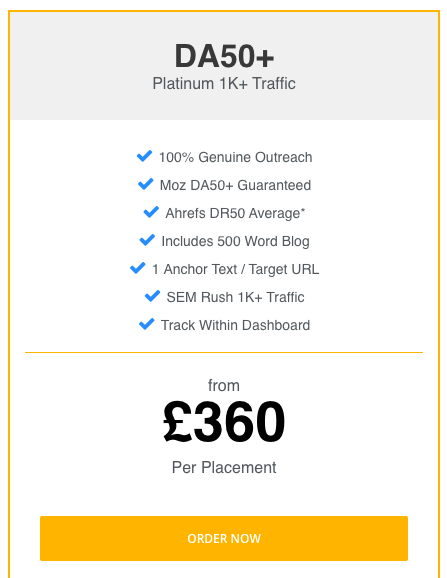Click the Ahrefs DR50 Average* text
The image size is (447, 578).
[235, 213]
